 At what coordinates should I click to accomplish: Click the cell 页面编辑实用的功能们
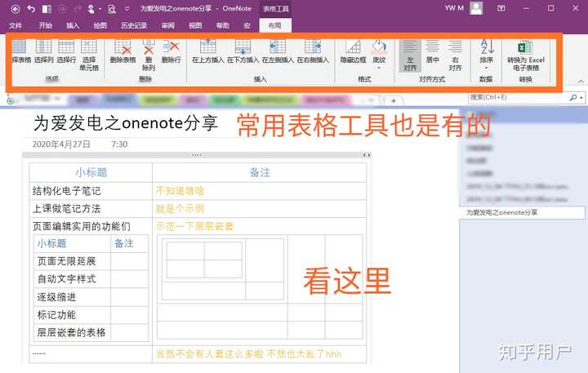[82, 226]
